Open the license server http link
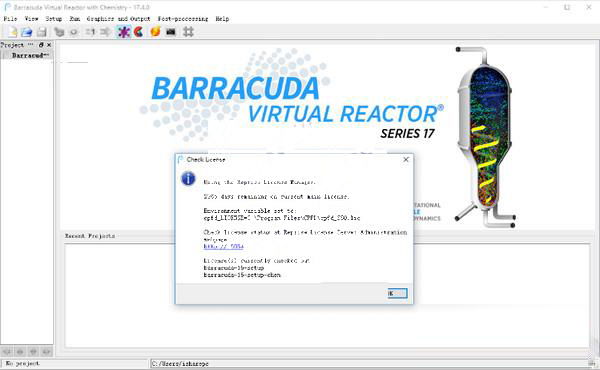 [x=223, y=246]
